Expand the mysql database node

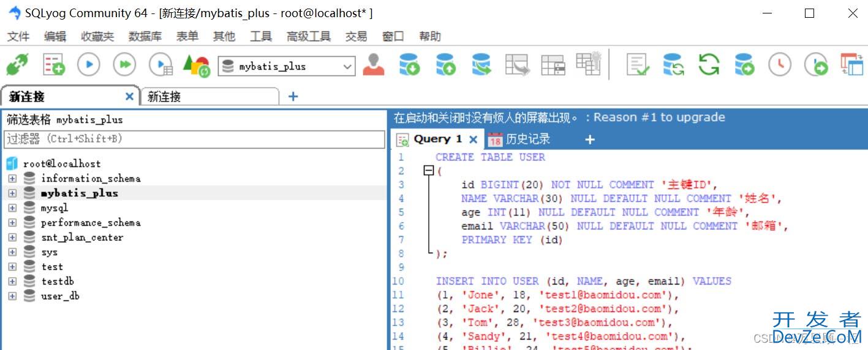(12, 208)
